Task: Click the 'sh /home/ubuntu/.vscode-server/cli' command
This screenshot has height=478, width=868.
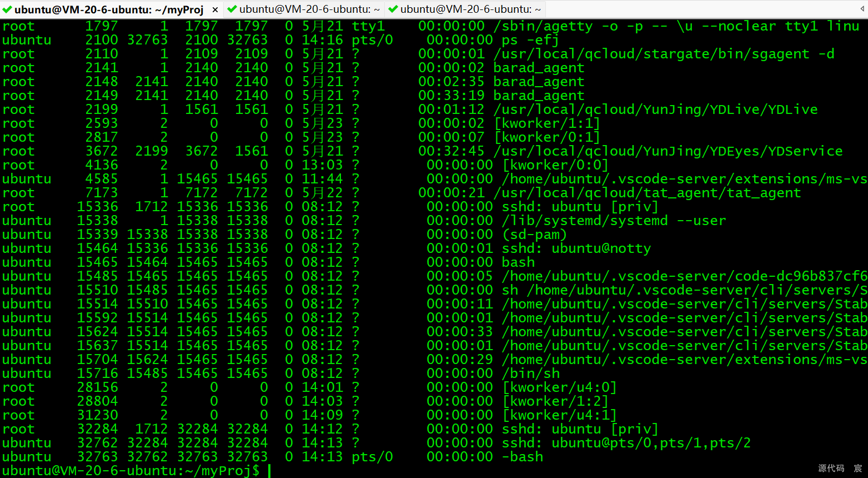Action: (x=684, y=290)
